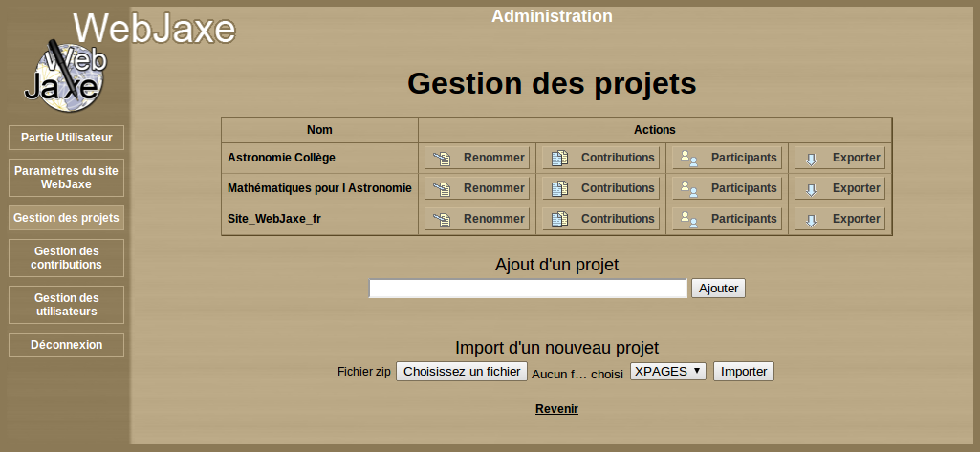Open Gestion des utilisateurs menu item
980x452 pixels.
click(67, 305)
